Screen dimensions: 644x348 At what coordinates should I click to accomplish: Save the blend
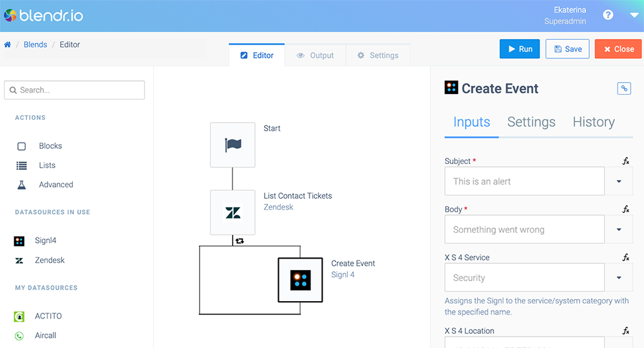(567, 49)
